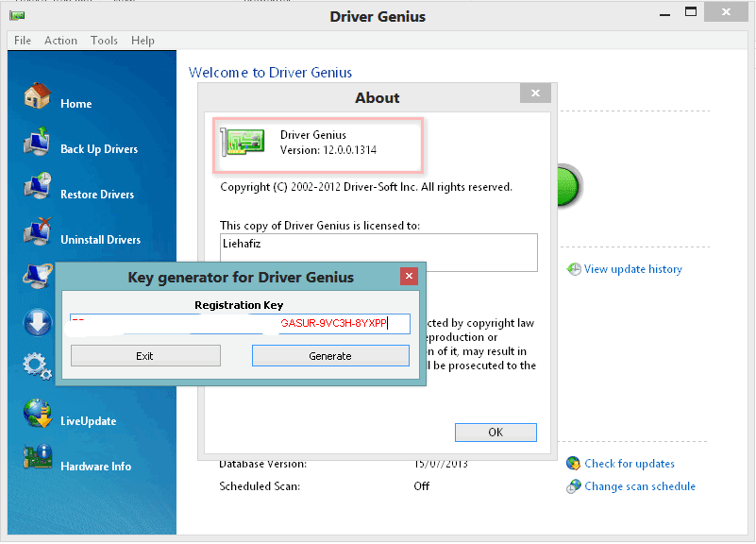Click the Hardware Info icon
The image size is (756, 544).
(x=37, y=457)
